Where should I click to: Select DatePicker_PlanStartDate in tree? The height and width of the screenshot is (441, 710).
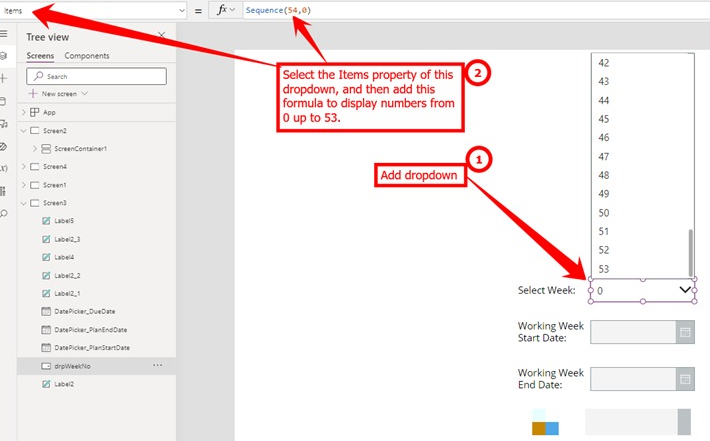pyautogui.click(x=92, y=348)
